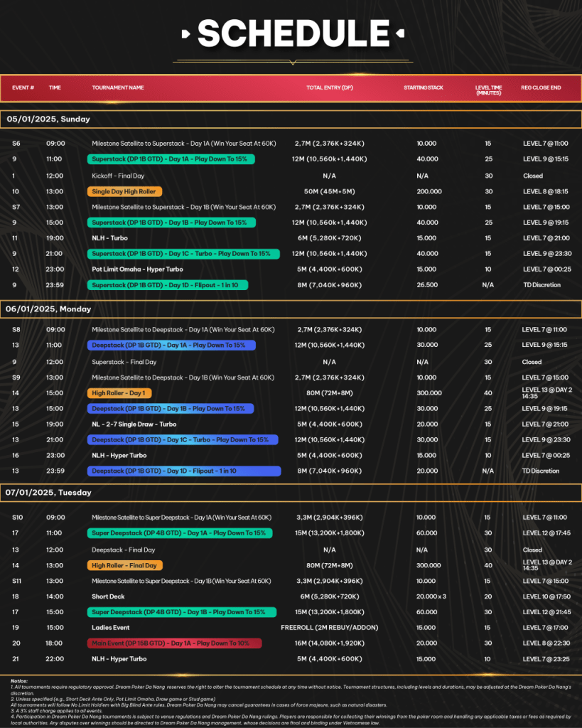Select event number S6 in first row
Image resolution: width=582 pixels, height=728 pixels.
tap(16, 144)
